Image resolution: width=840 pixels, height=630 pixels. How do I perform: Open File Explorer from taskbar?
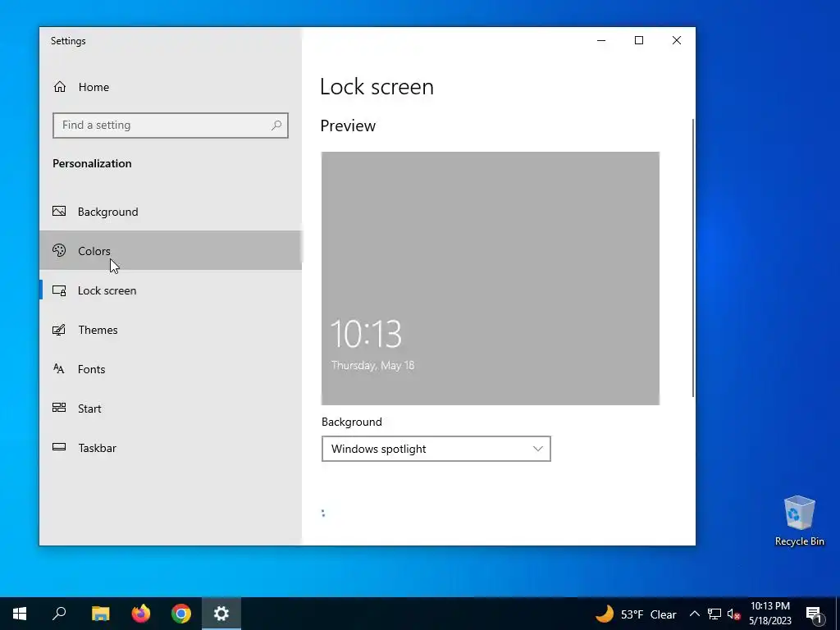pos(100,614)
